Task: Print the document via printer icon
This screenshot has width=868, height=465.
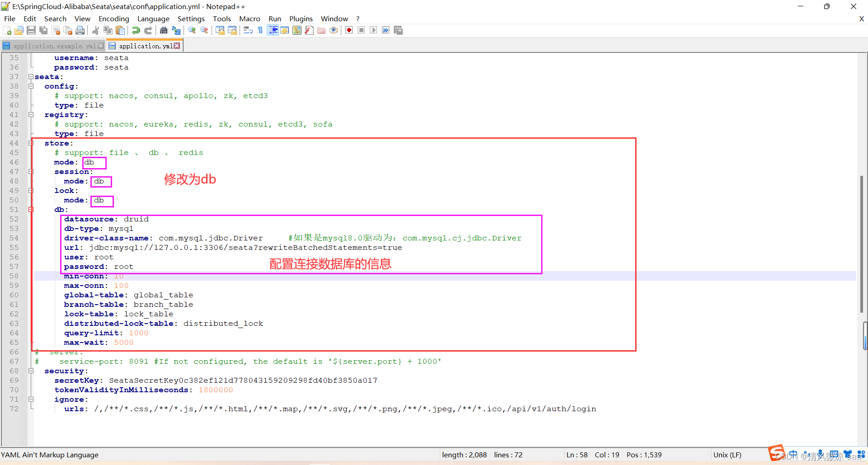Action: coord(80,30)
